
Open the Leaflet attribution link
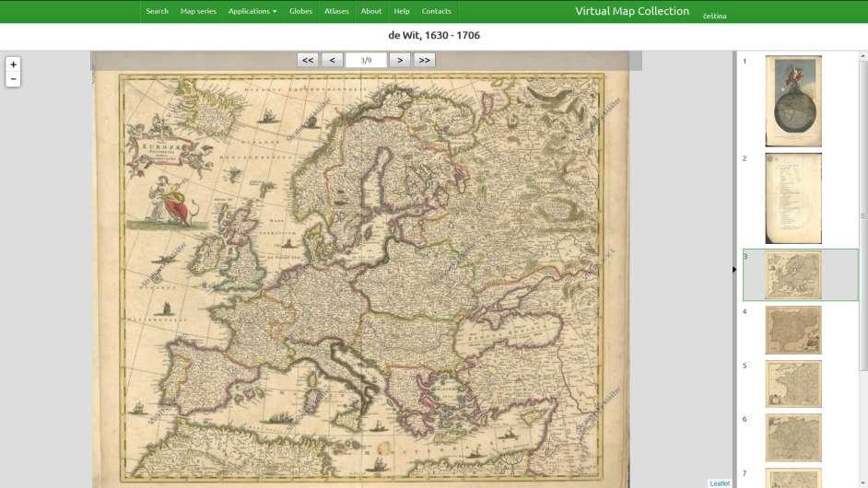point(720,483)
